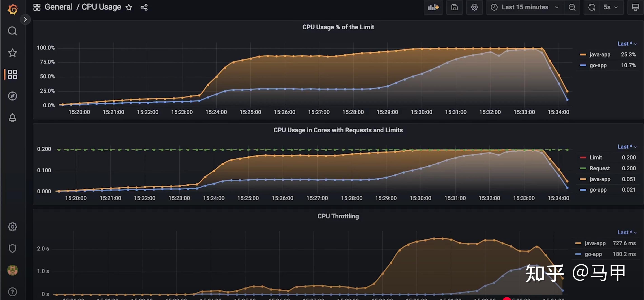Toggle go-app series in CPU Throttling legend
The width and height of the screenshot is (644, 300).
click(593, 254)
